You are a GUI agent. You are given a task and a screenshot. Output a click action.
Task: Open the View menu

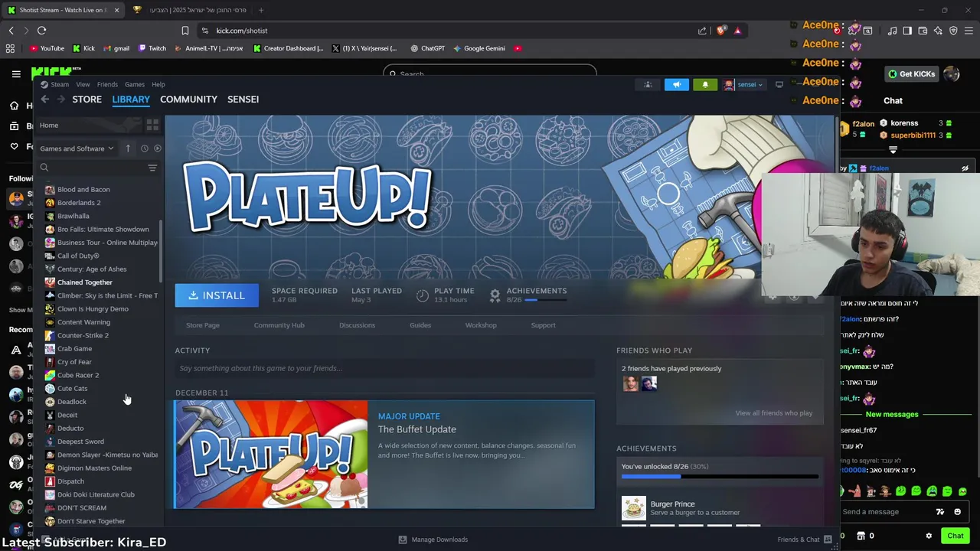pos(83,84)
